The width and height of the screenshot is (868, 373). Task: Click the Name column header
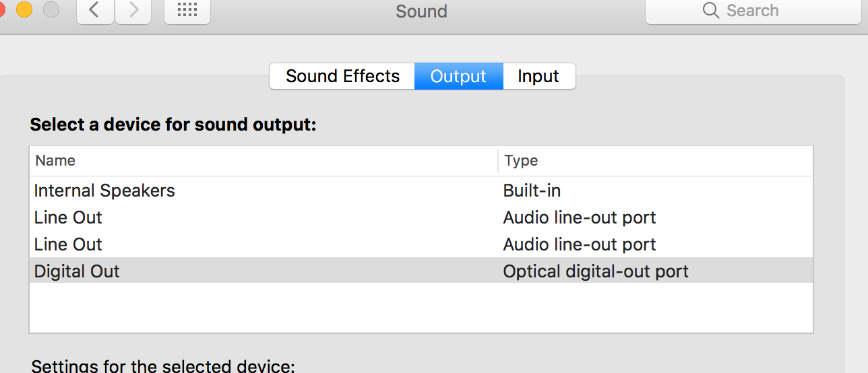point(55,161)
